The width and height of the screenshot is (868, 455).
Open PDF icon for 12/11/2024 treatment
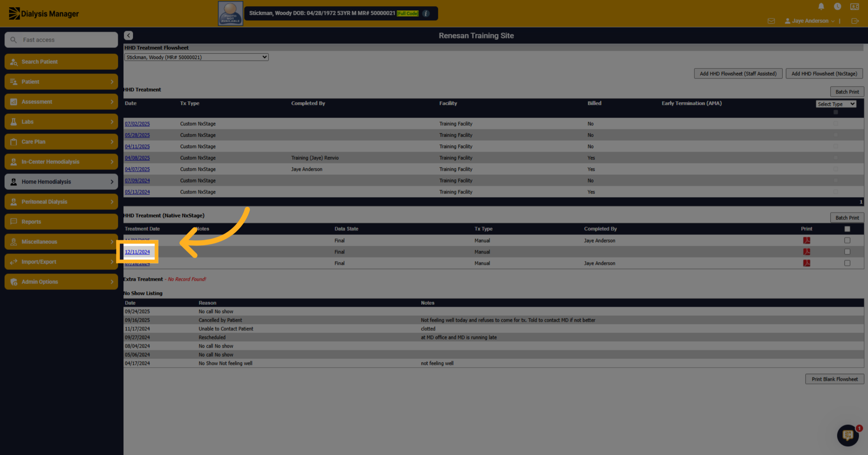tap(807, 252)
